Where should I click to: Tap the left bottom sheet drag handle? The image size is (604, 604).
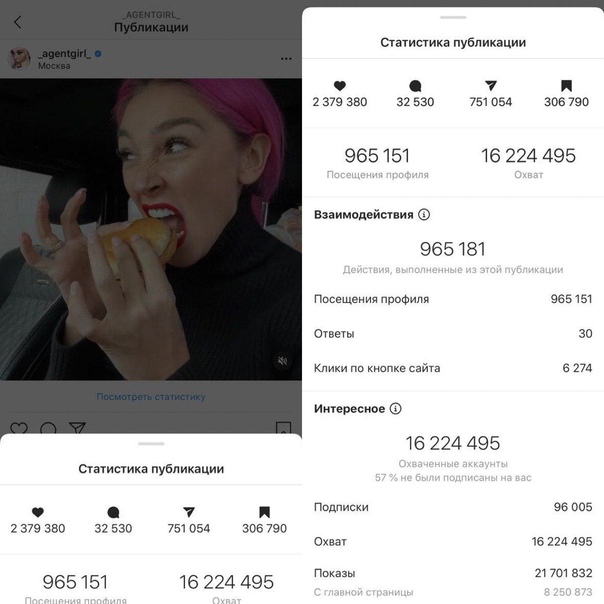(151, 444)
